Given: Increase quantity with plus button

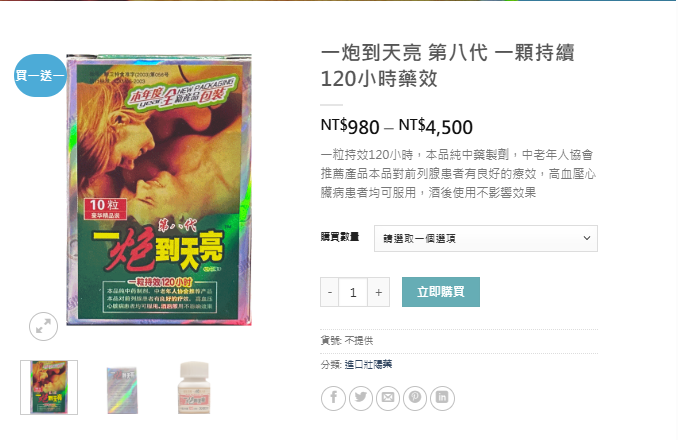Looking at the screenshot, I should (x=378, y=292).
